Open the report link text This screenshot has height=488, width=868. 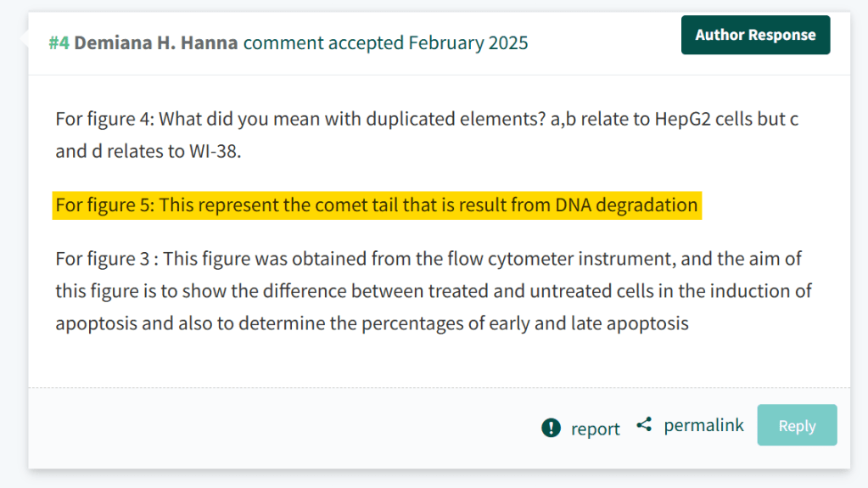pos(595,429)
